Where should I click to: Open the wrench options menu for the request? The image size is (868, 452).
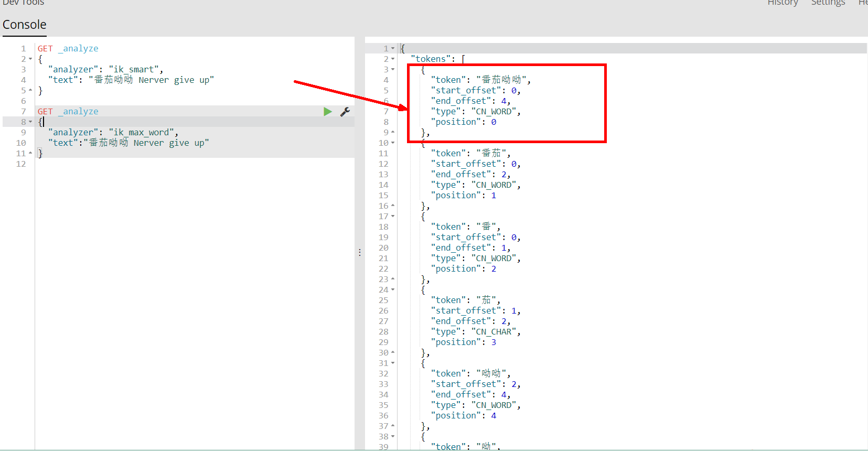[345, 112]
